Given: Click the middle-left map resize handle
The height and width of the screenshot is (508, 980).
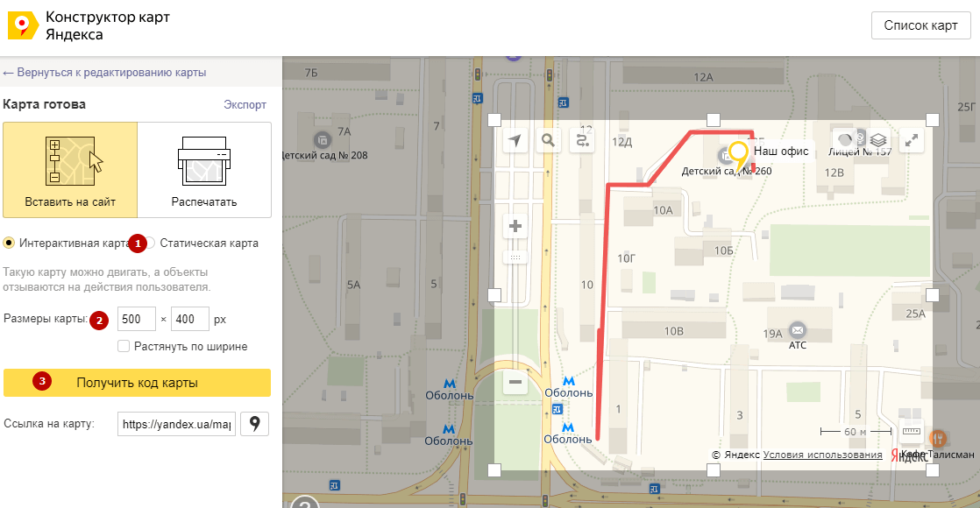Looking at the screenshot, I should pyautogui.click(x=494, y=295).
